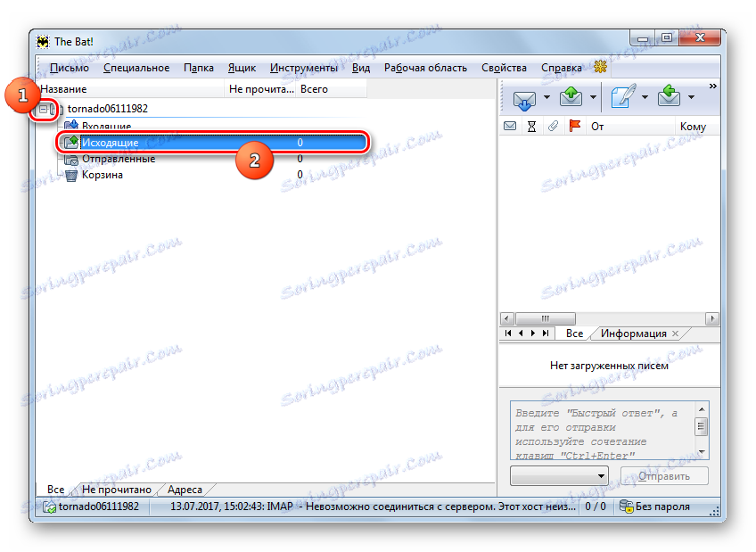Collapse the tornado06111982 account tree

tap(43, 109)
